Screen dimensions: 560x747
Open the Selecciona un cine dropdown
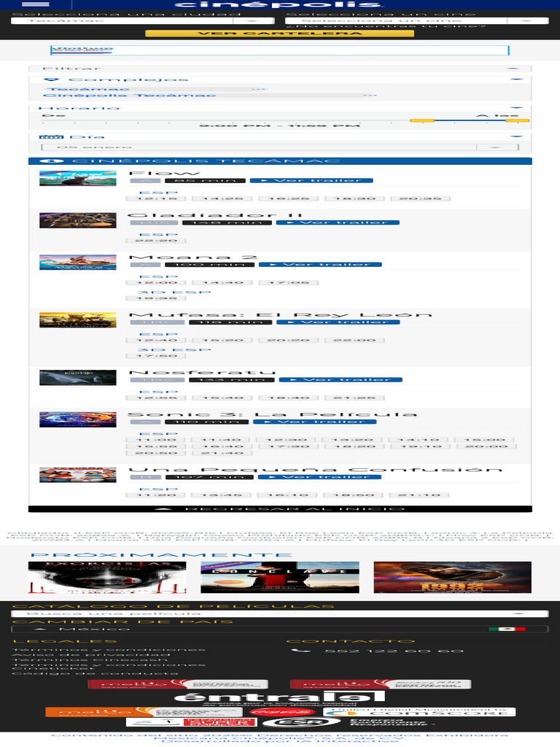(x=417, y=21)
